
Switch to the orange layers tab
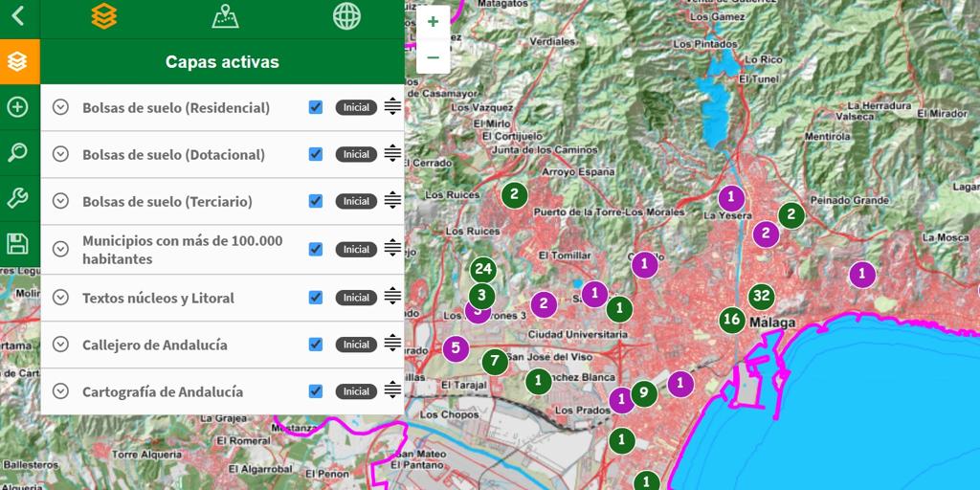point(103,16)
